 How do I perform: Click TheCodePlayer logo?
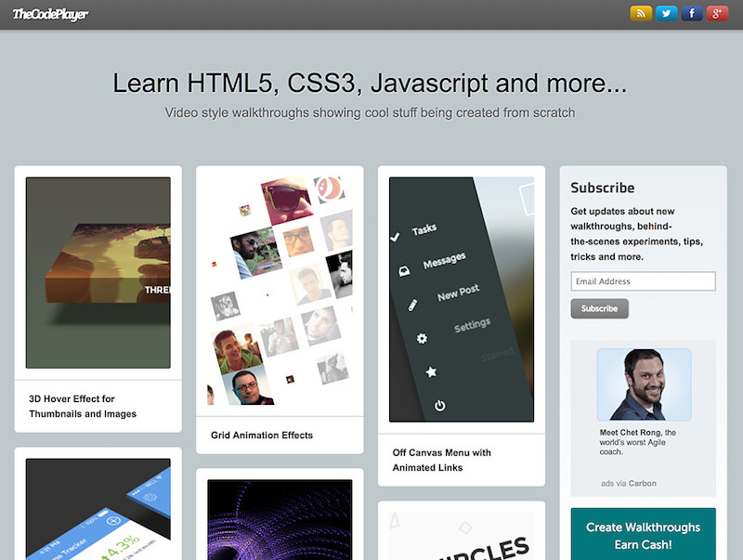(50, 14)
